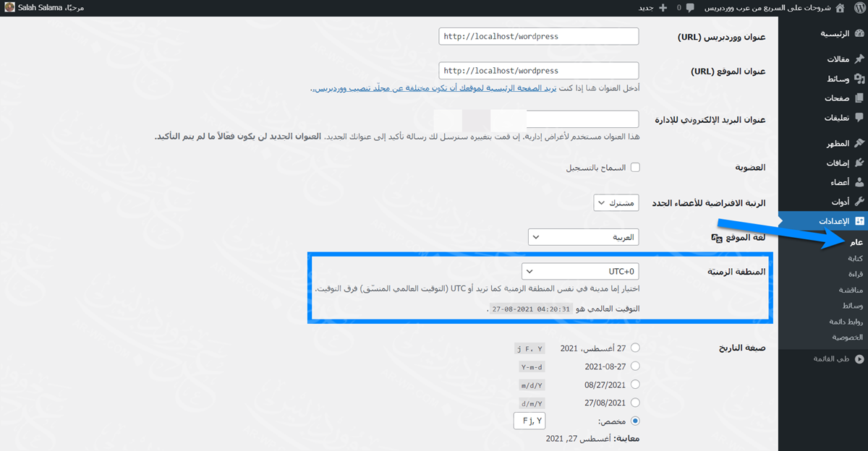
Task: Click the plugin icon beside إضافات
Action: point(859,163)
